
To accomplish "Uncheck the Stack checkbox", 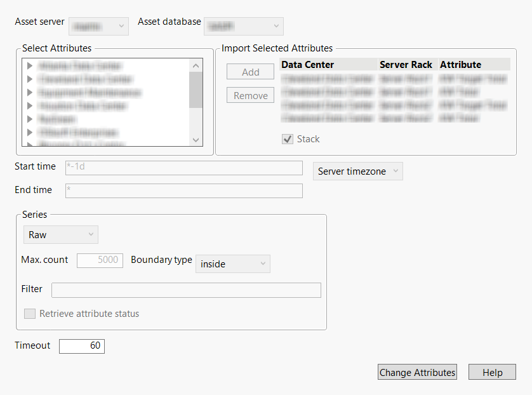I will [287, 138].
